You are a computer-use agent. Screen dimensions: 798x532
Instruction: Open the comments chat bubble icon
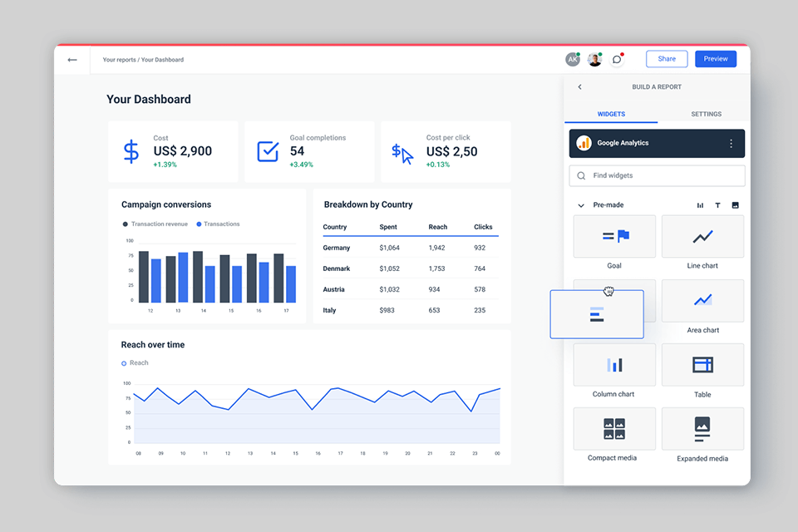tap(617, 59)
